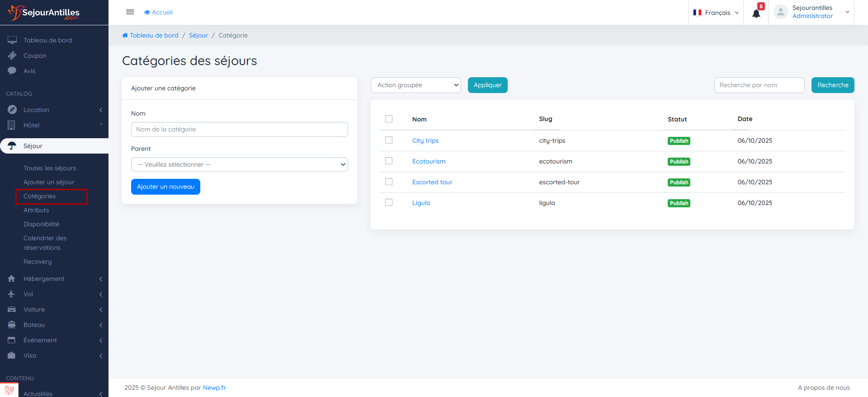The width and height of the screenshot is (868, 397).
Task: Tick the Ecotourism row checkbox
Action: [389, 161]
